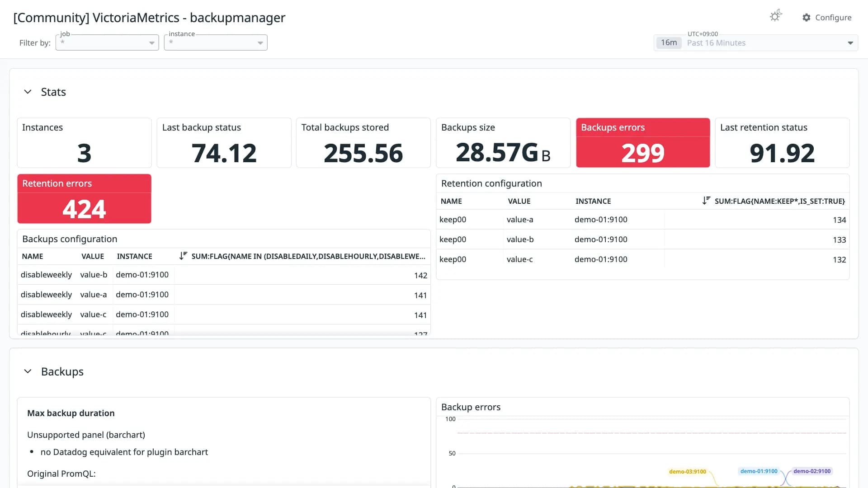Viewport: 868px width, 488px height.
Task: Click the demo-01:9100 series label in chart
Action: [759, 471]
